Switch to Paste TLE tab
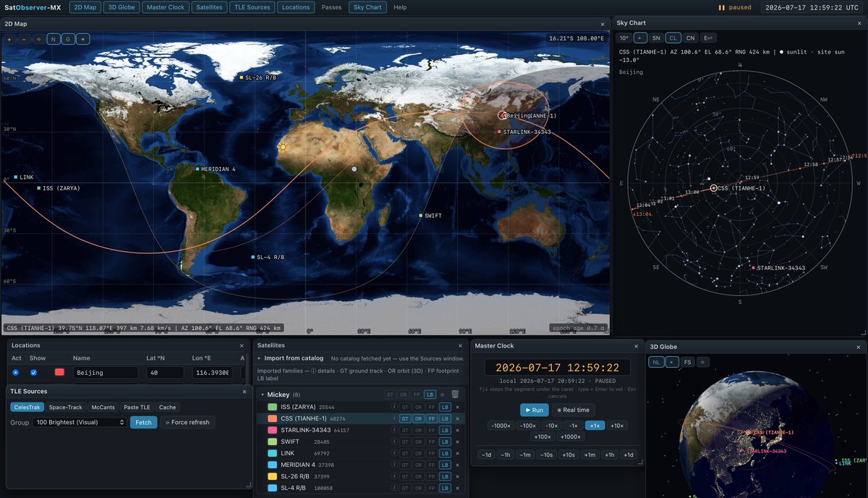The width and height of the screenshot is (868, 498). pyautogui.click(x=137, y=408)
